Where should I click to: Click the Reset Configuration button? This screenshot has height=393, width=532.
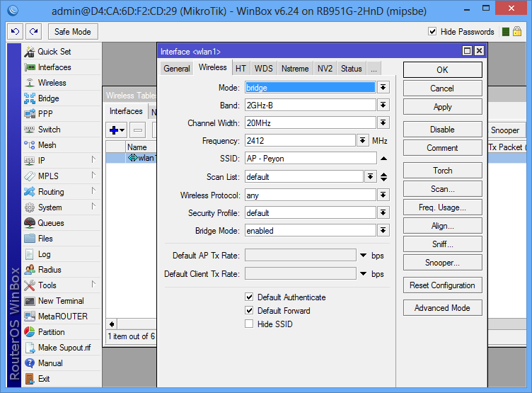442,285
